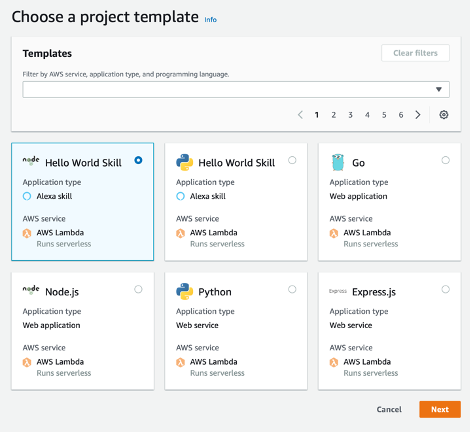
Task: Click the AWS Lambda icon on the Node.js card
Action: (x=27, y=362)
